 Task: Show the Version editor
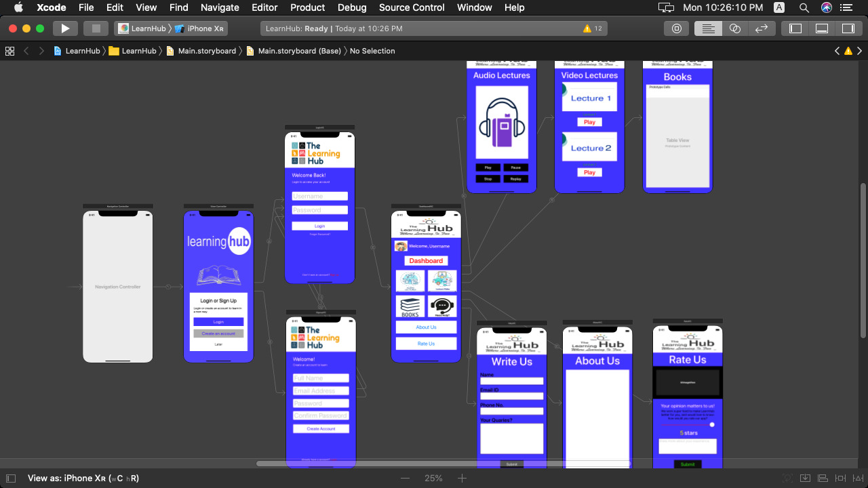[761, 28]
